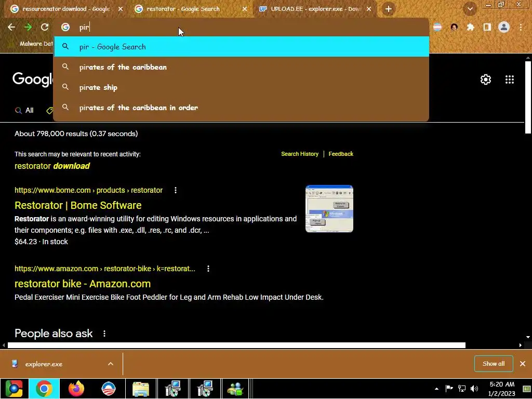The image size is (532, 399).
Task: Close the downloads bar
Action: point(523,364)
